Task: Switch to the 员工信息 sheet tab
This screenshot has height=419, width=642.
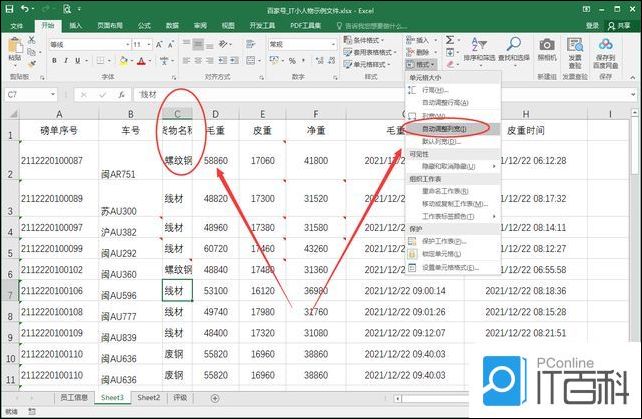Action: (74, 397)
